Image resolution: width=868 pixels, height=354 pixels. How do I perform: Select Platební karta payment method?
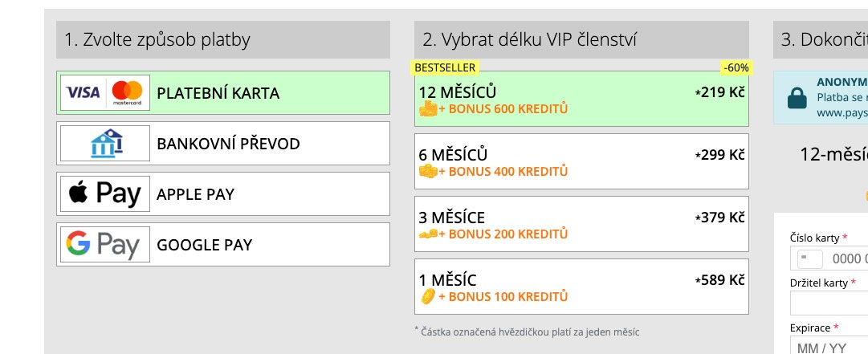218,93
